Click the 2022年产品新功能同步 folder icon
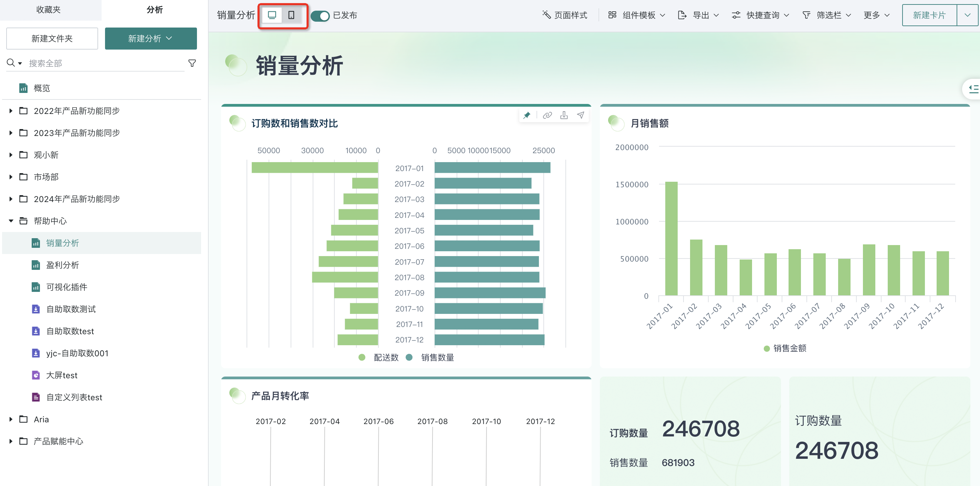 click(23, 111)
